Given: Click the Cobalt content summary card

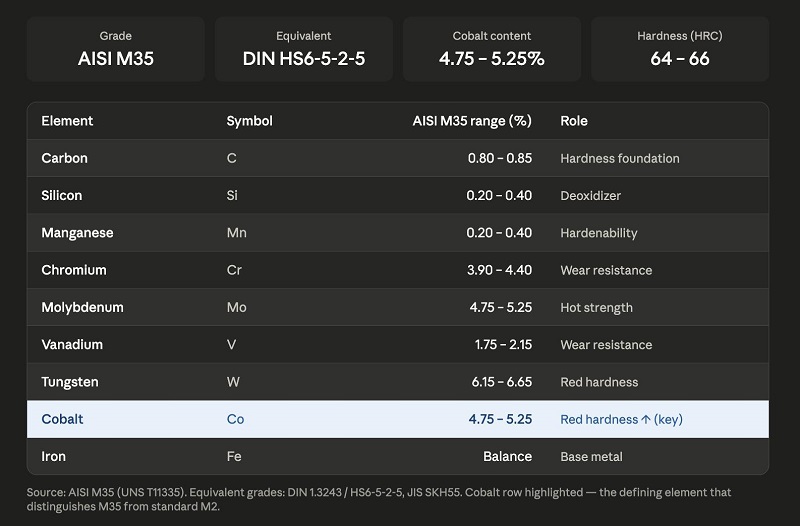Looking at the screenshot, I should (492, 49).
